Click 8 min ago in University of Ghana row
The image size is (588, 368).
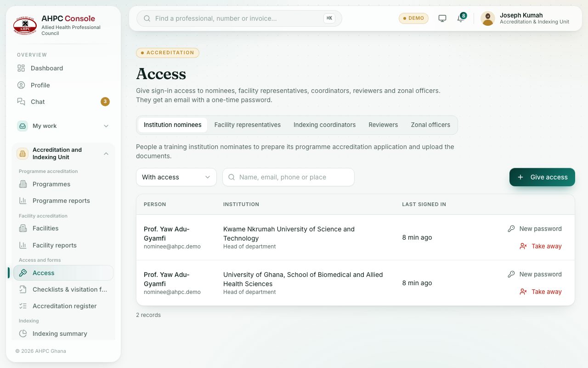(417, 283)
